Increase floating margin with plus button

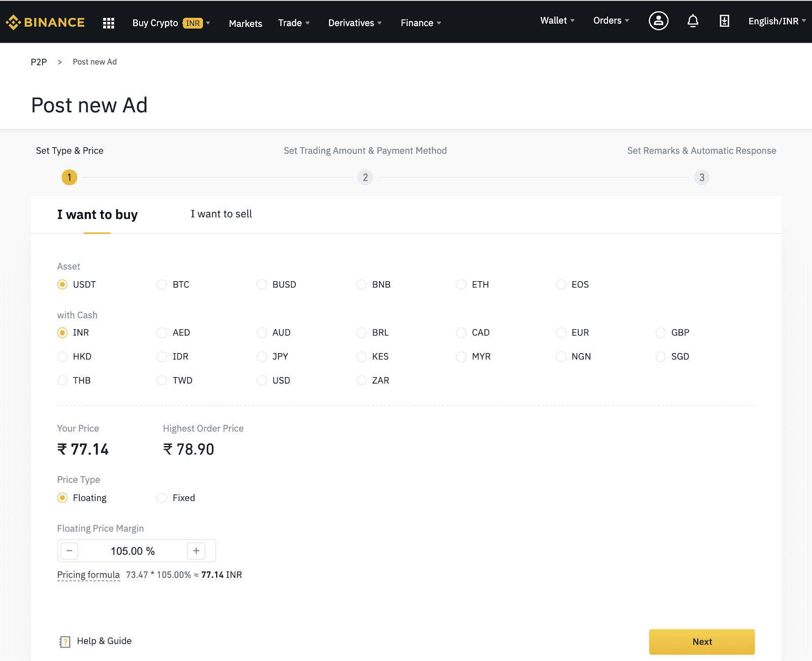(x=196, y=551)
